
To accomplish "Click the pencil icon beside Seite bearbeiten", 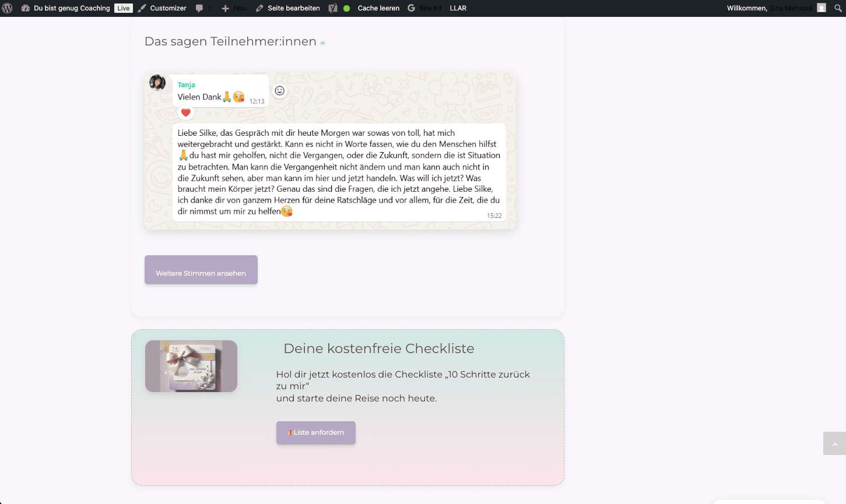I will [259, 8].
